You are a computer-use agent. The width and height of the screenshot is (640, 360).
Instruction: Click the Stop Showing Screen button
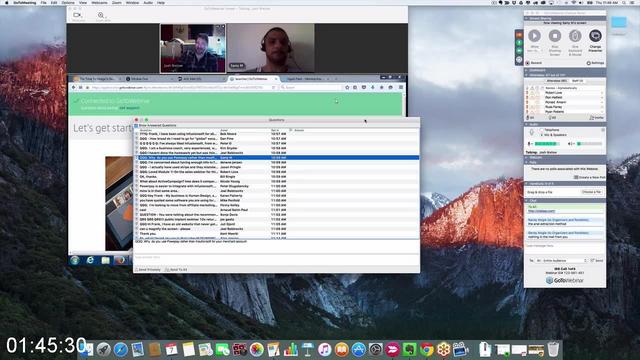555,36
